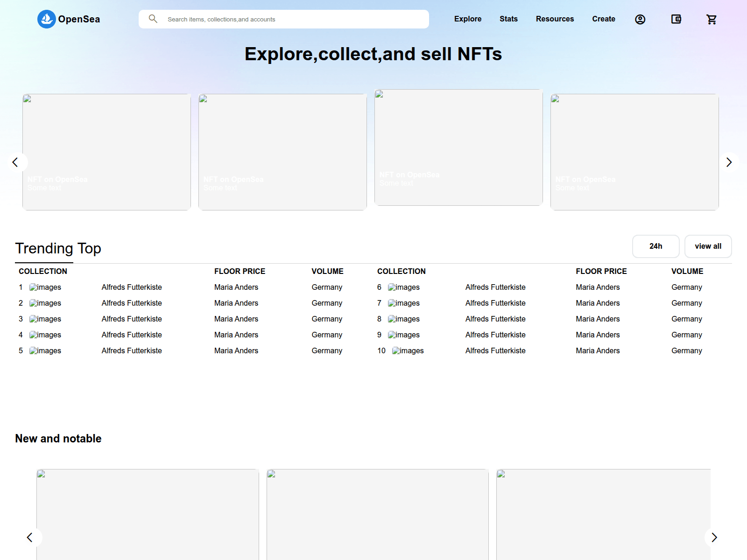Click the image icon in trending row 2
747x560 pixels.
(x=45, y=303)
